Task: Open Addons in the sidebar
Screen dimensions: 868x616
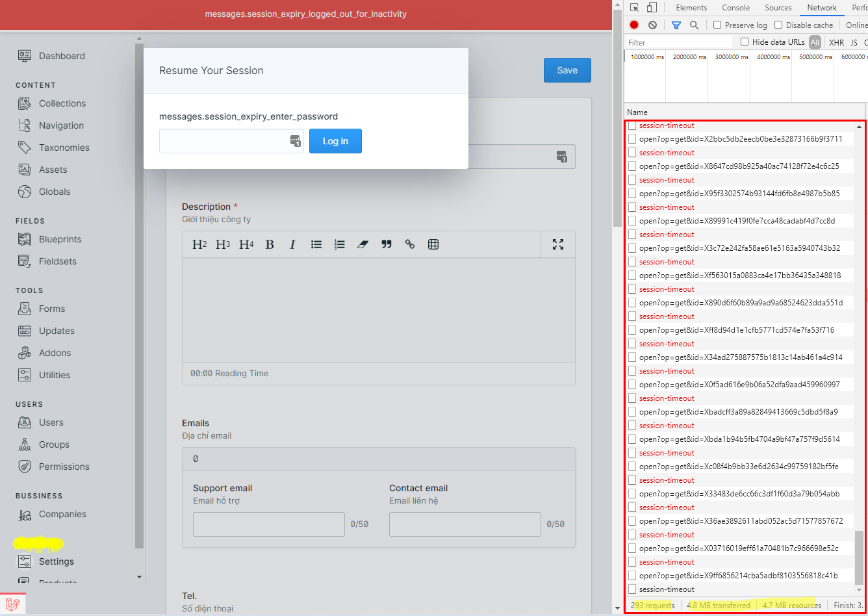Action: (44, 353)
